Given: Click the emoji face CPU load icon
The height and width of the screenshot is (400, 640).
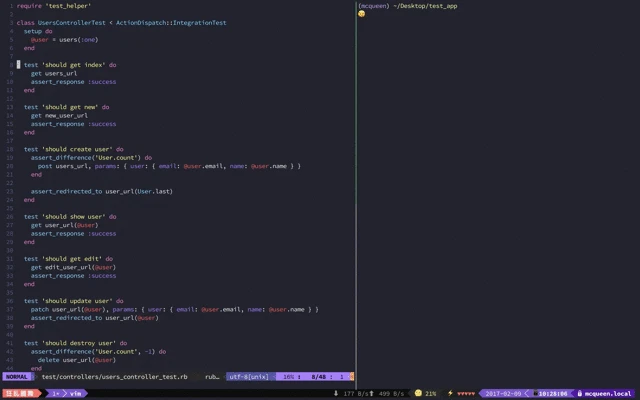Looking at the screenshot, I should (418, 393).
